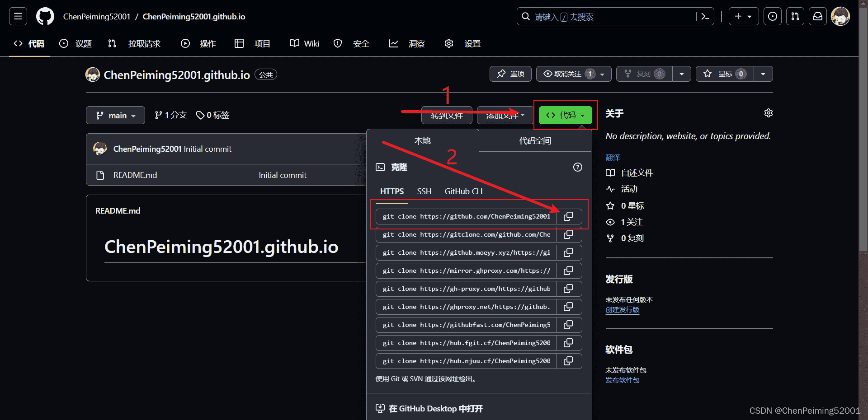This screenshot has width=868, height=420.
Task: View the 1 分支 branches link
Action: tap(170, 115)
